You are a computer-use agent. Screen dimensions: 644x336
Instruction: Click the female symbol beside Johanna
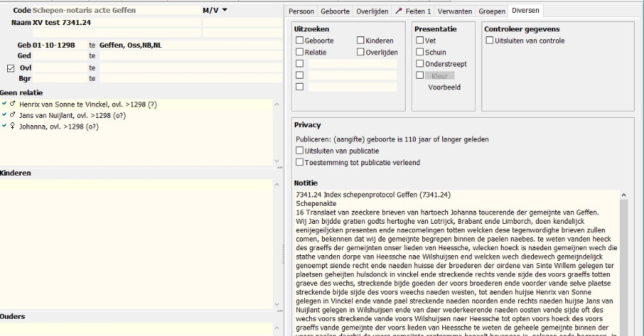(x=13, y=127)
